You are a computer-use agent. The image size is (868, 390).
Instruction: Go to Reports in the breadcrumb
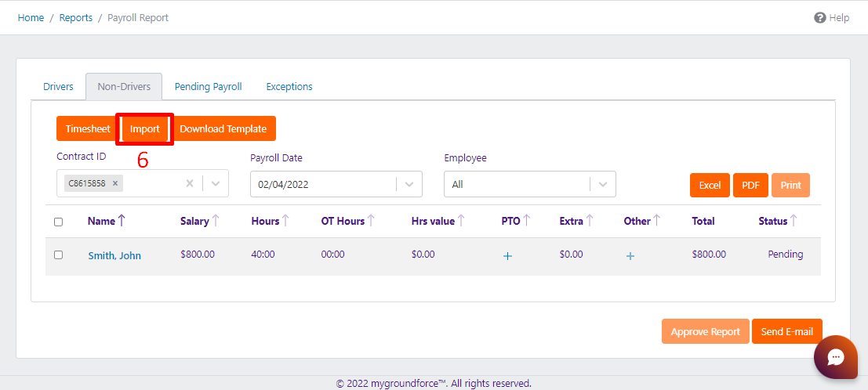(x=76, y=17)
